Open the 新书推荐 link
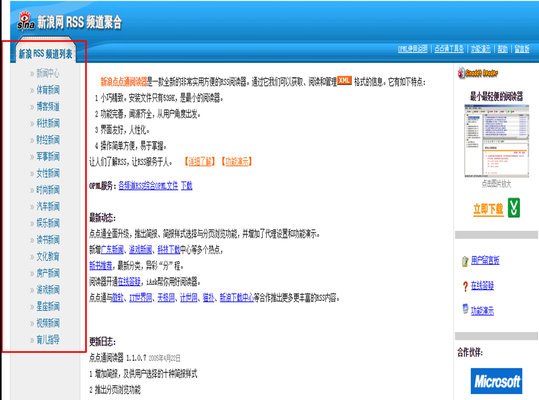 tap(101, 265)
